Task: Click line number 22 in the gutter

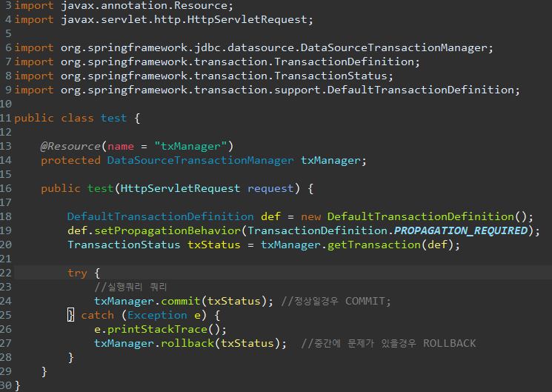Action: click(6, 273)
